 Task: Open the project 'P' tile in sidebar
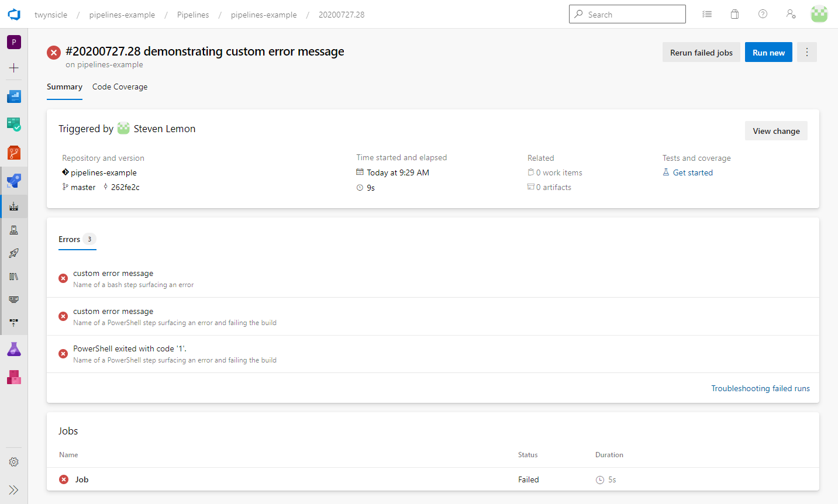pos(14,42)
